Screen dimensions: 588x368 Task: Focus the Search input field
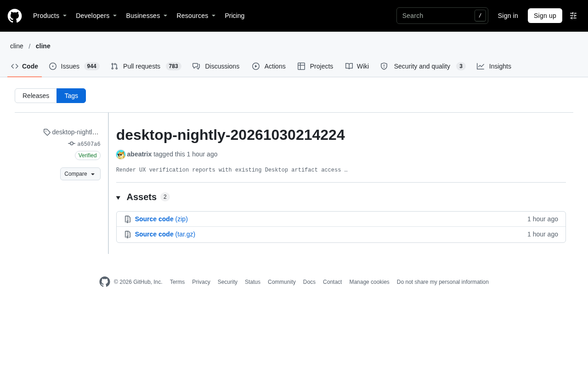tap(442, 16)
